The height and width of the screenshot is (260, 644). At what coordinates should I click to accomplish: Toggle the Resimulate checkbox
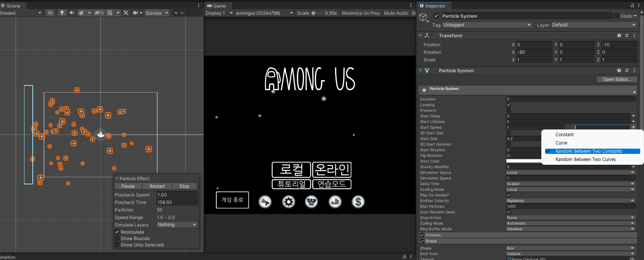click(x=117, y=232)
